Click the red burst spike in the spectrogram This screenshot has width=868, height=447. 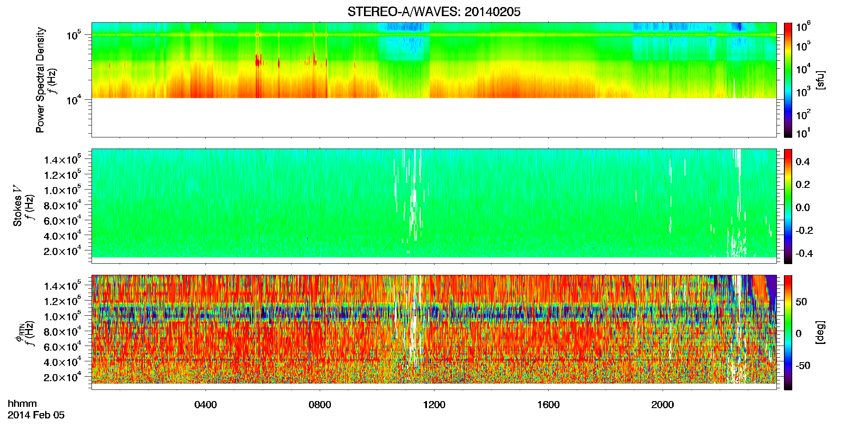pyautogui.click(x=258, y=62)
